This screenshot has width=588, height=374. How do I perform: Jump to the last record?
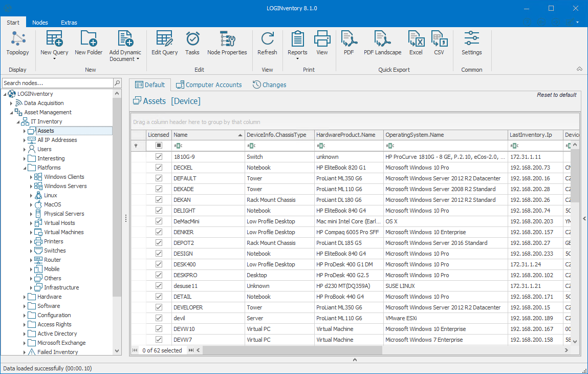point(191,350)
